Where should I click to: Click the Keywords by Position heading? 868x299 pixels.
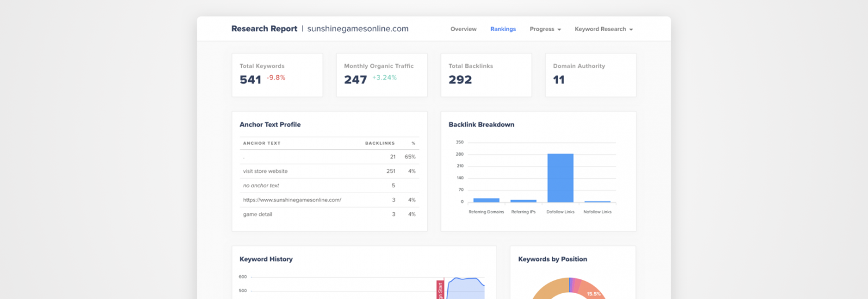[553, 259]
